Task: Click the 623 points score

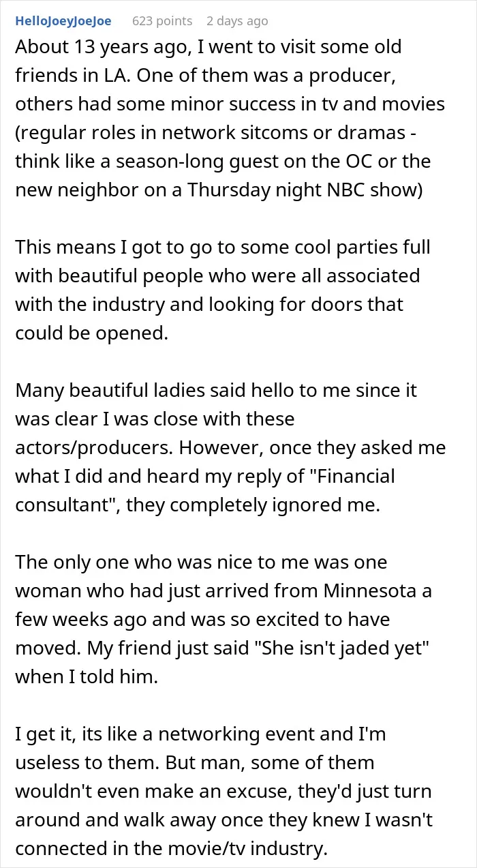Action: [x=162, y=21]
